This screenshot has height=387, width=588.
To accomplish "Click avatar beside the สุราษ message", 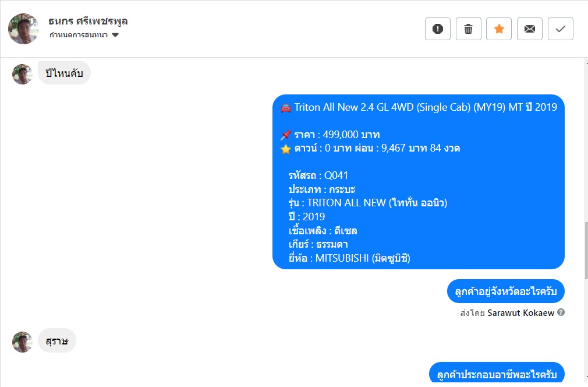I will 22,342.
